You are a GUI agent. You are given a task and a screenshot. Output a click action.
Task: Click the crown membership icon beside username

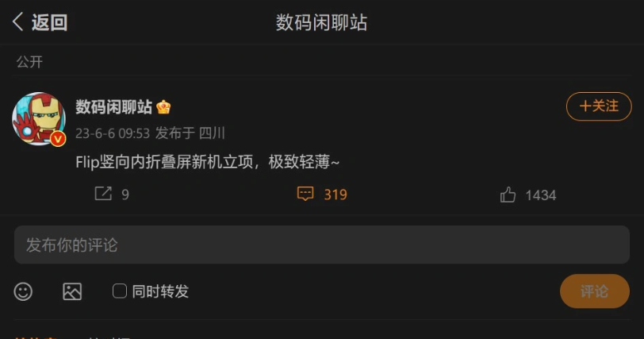(x=163, y=107)
